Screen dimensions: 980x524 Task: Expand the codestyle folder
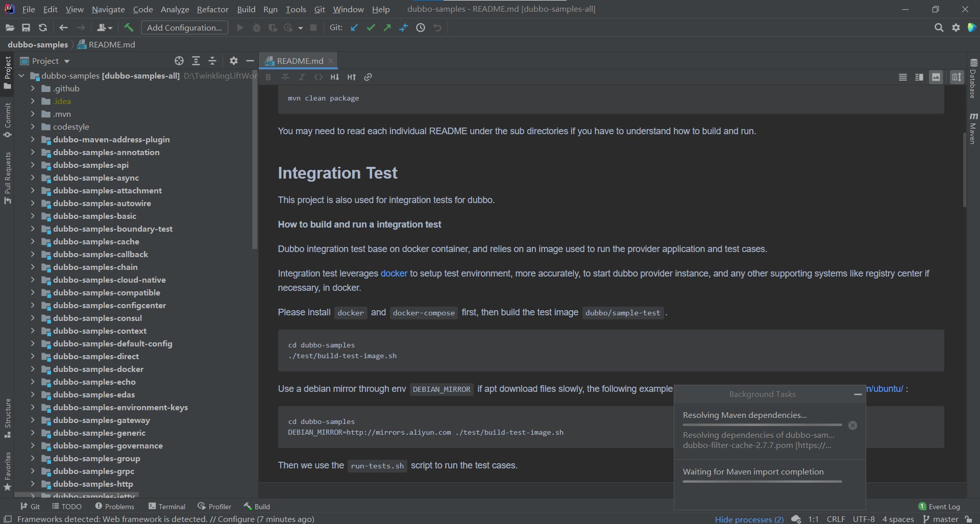tap(33, 127)
